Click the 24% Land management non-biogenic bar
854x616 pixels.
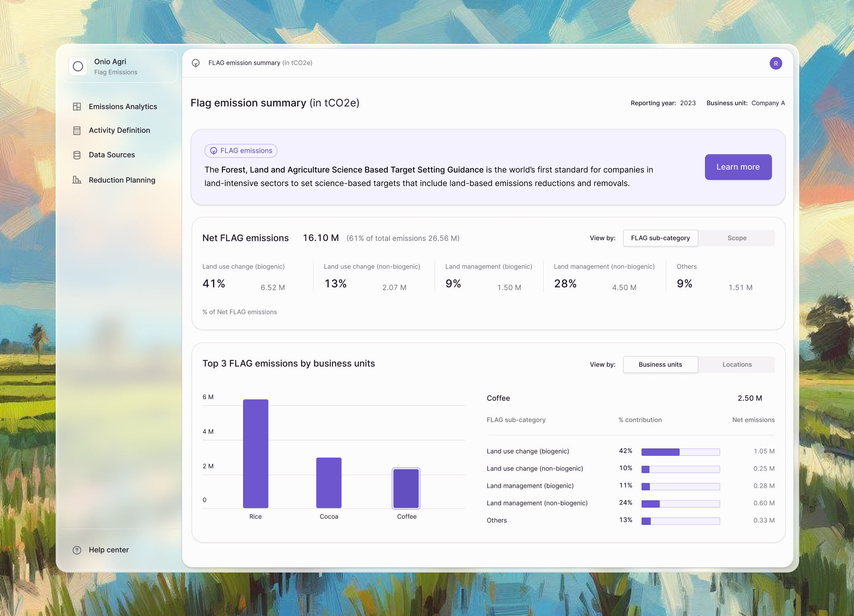(x=681, y=504)
